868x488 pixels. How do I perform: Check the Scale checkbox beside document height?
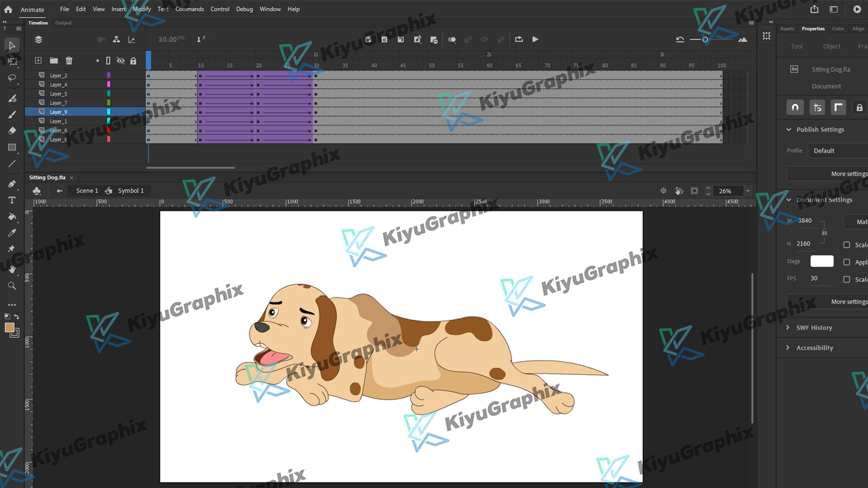tap(846, 245)
